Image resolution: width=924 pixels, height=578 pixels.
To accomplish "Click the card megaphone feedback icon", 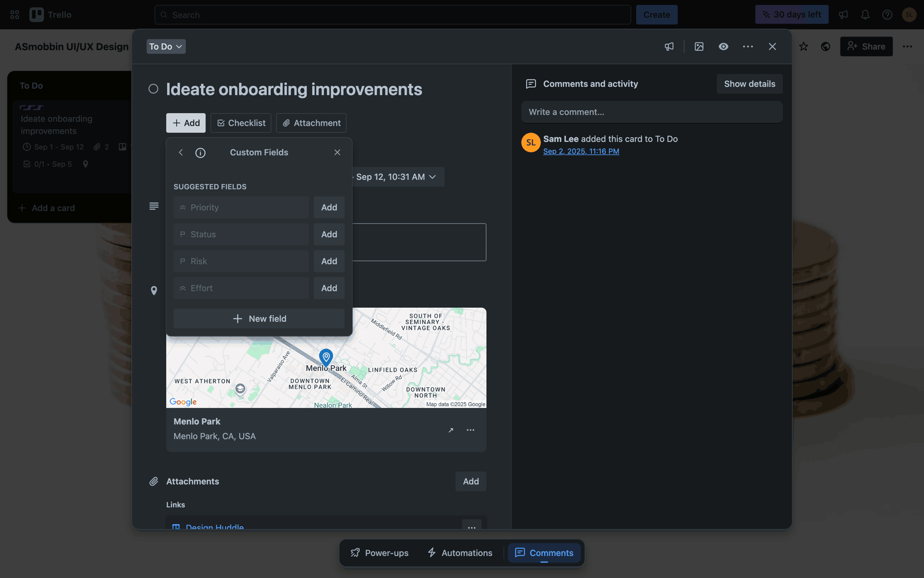I will click(669, 46).
